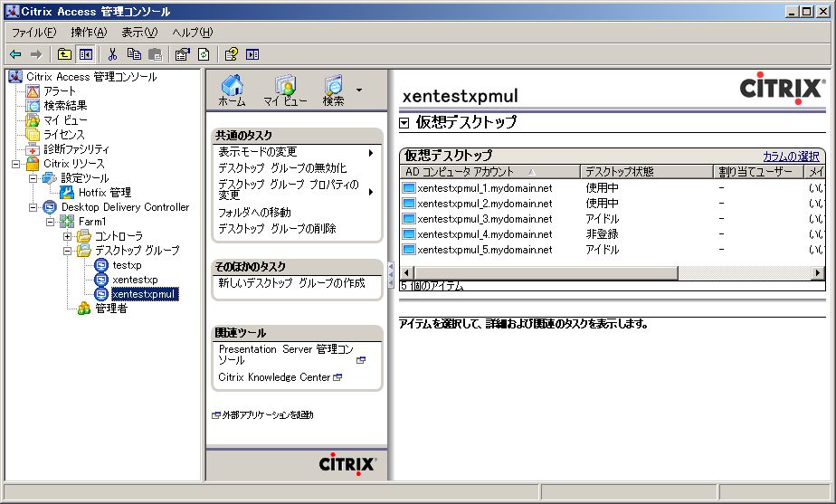Collapse the 仮想デスクトップ section
Image resolution: width=836 pixels, height=504 pixels.
(x=404, y=123)
